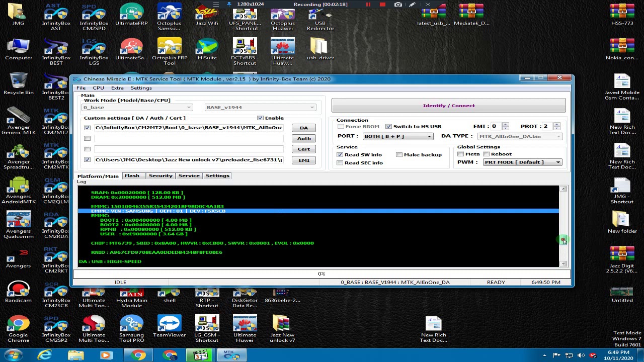Open Chrome from the taskbar
This screenshot has width=644, height=362.
tap(138, 355)
